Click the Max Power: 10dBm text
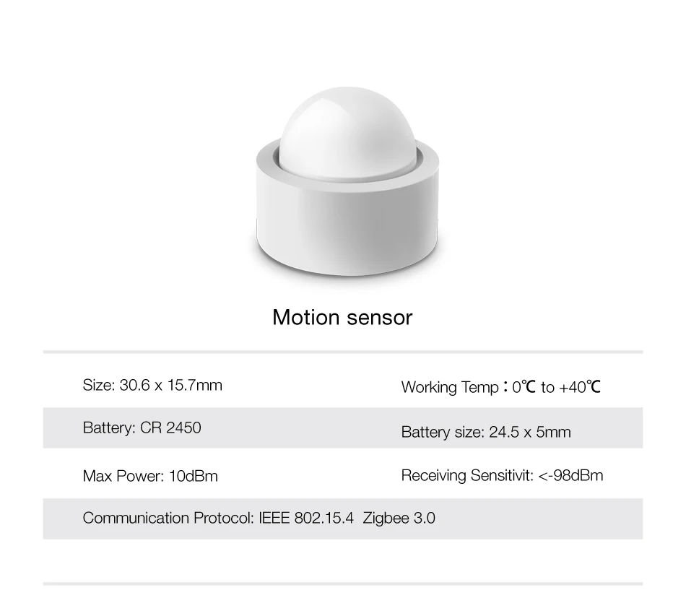The height and width of the screenshot is (616, 686). click(x=150, y=476)
